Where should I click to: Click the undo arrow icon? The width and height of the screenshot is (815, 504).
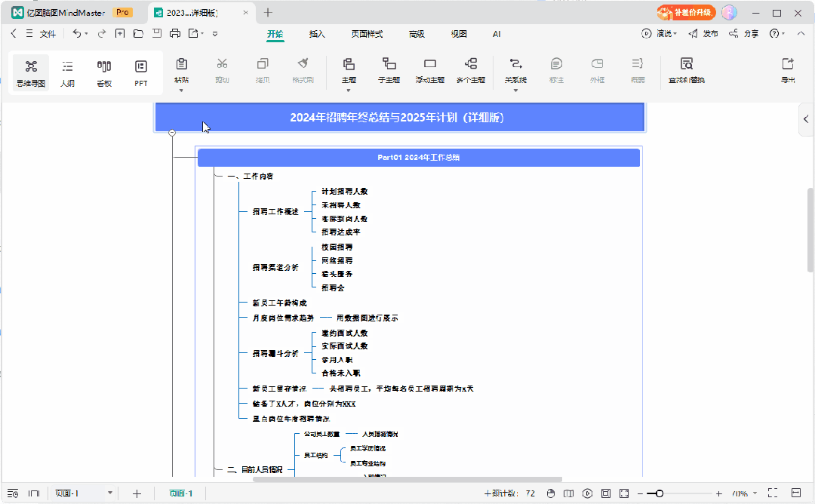pyautogui.click(x=77, y=34)
